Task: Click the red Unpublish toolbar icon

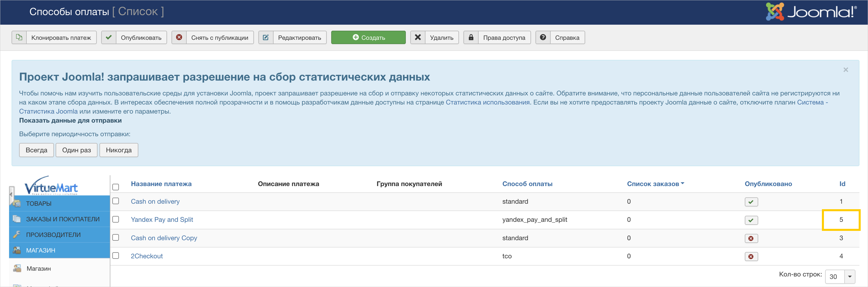Action: [179, 38]
